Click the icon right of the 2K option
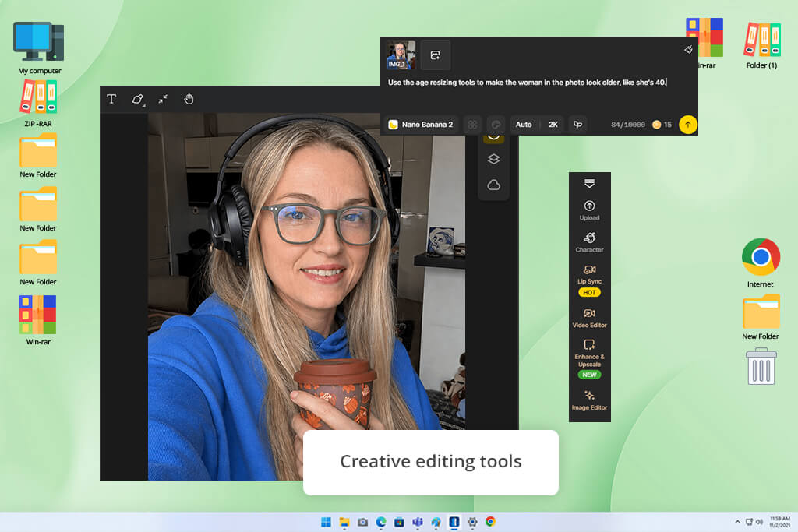Screen dimensions: 798x532 coord(577,125)
